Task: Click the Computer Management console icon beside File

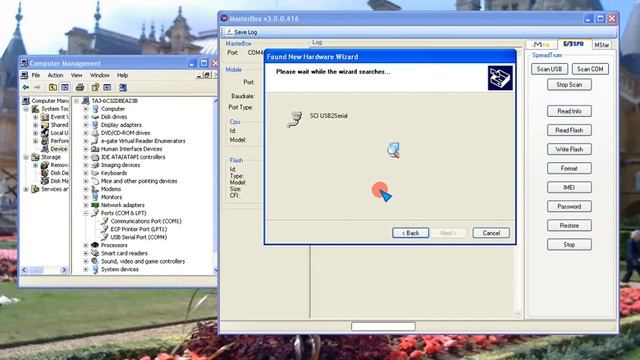Action: click(24, 75)
